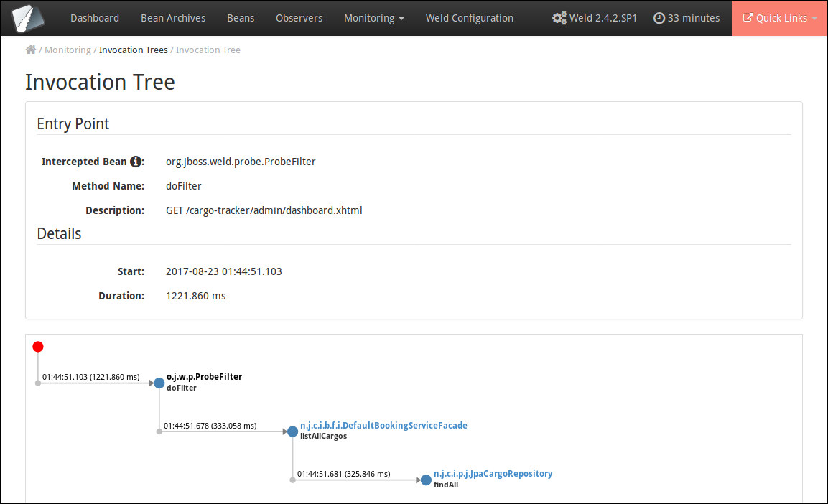828x504 pixels.
Task: Select the ProbeFilter blue node circle
Action: (159, 383)
